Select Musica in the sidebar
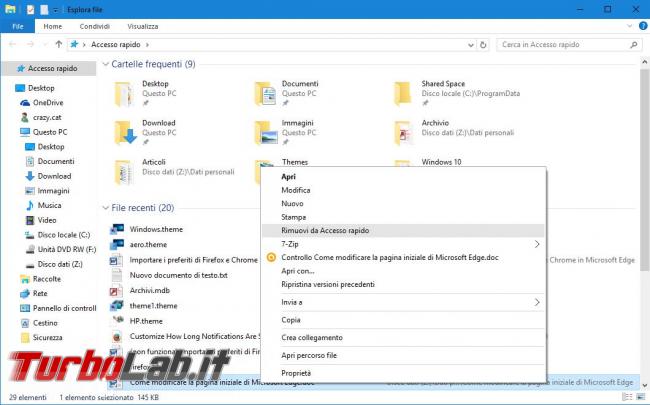 [43, 205]
